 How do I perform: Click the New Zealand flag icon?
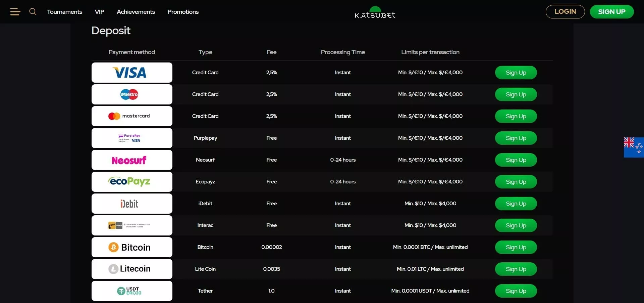coord(633,147)
